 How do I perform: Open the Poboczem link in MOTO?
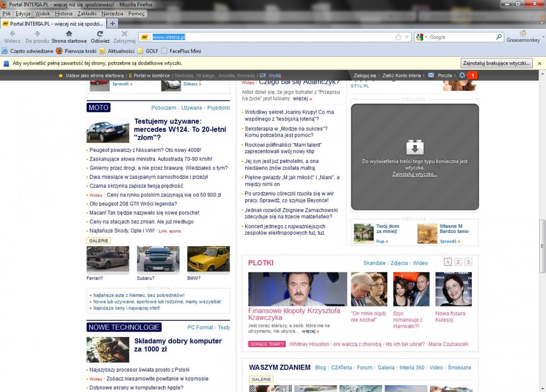point(164,108)
